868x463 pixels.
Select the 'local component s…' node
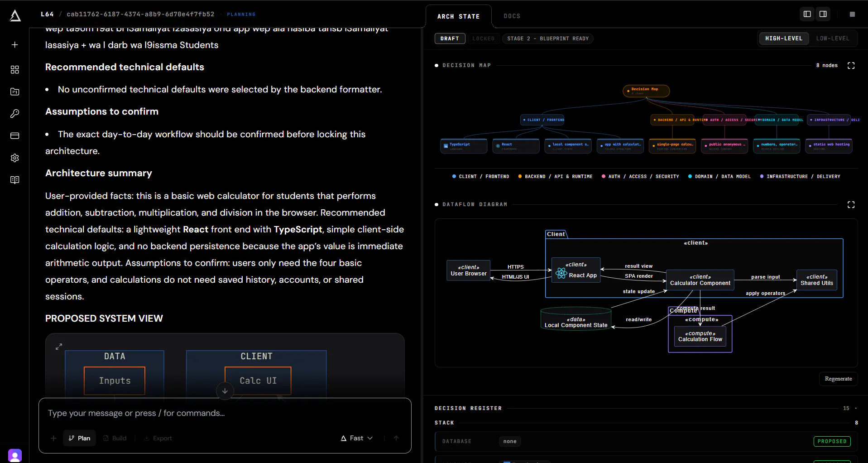click(x=568, y=146)
